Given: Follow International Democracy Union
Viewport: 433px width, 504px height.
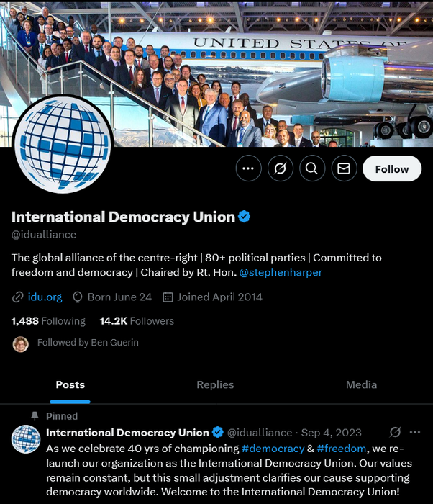Looking at the screenshot, I should point(392,168).
